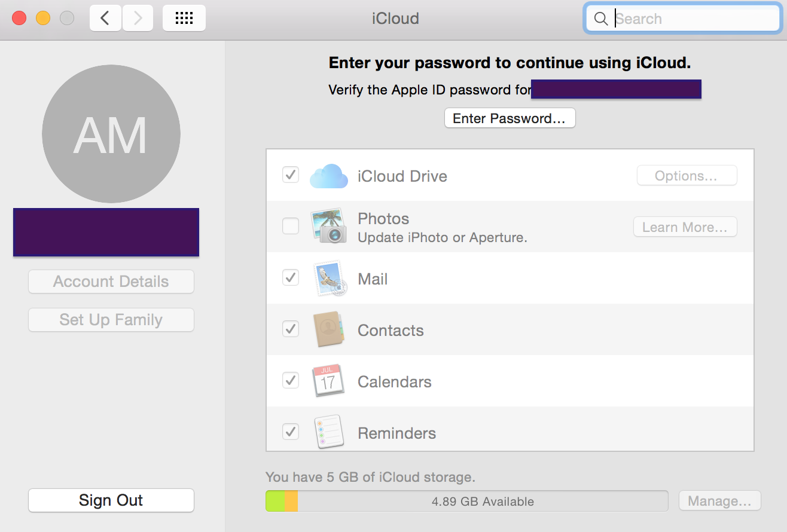Viewport: 787px width, 532px height.
Task: Click the Photos app icon
Action: point(329,225)
